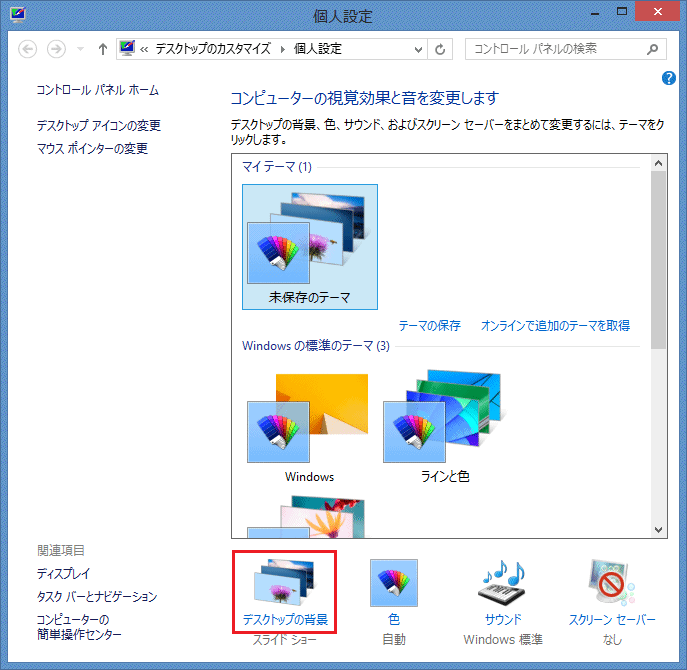The height and width of the screenshot is (670, 687).
Task: Select the partially visible flower theme
Action: (307, 517)
